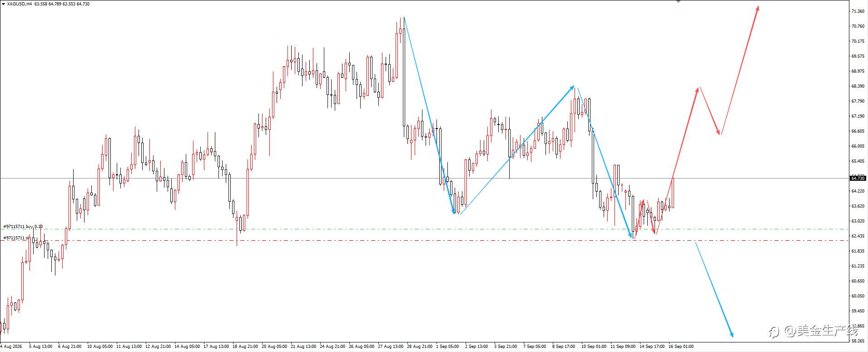Select the red arrowhead pointing down near 66.605

click(x=718, y=132)
